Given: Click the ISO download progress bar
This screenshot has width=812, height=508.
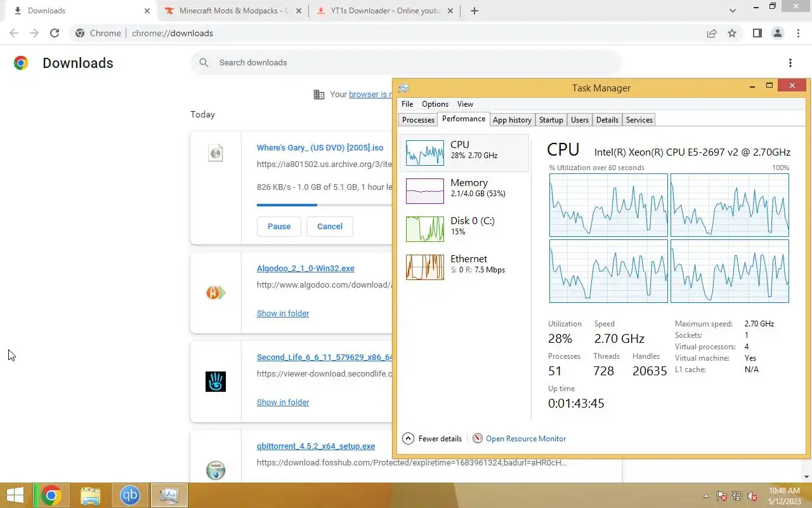Looking at the screenshot, I should 324,205.
